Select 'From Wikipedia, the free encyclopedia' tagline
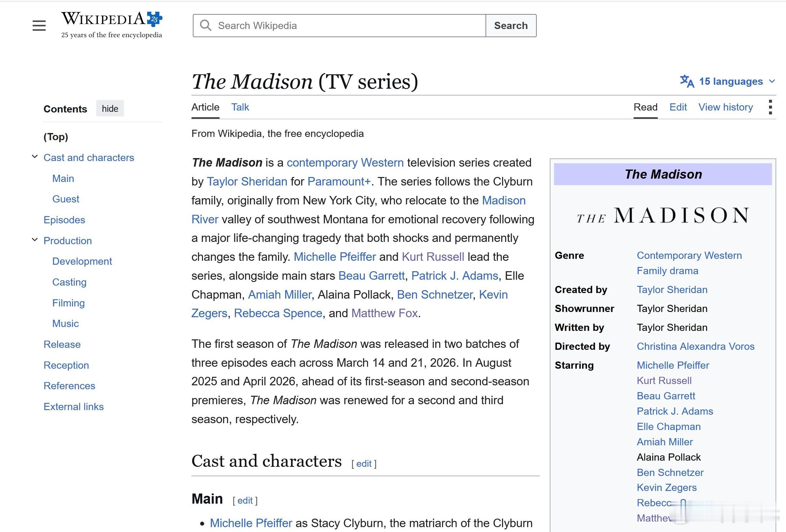 click(277, 134)
